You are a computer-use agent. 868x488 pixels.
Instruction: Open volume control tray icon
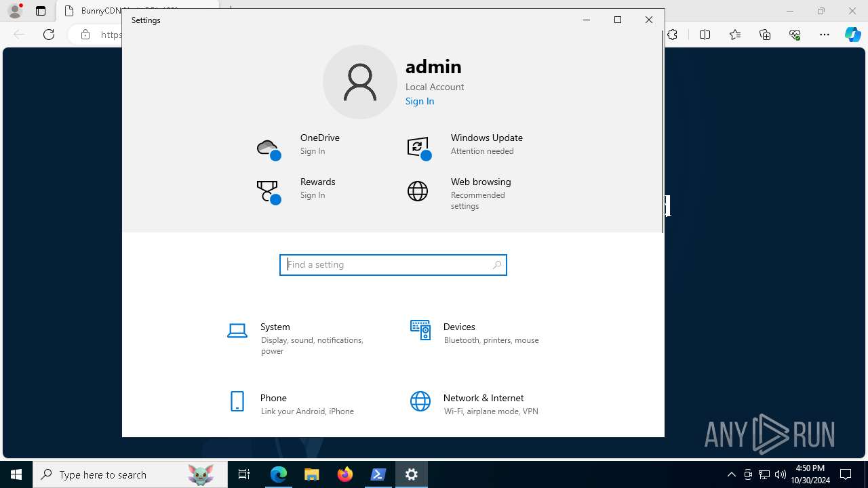(780, 474)
